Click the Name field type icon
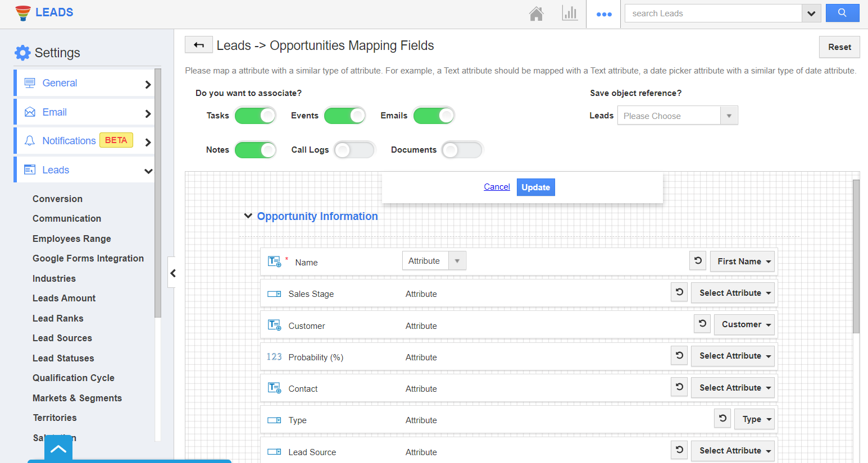 [274, 262]
